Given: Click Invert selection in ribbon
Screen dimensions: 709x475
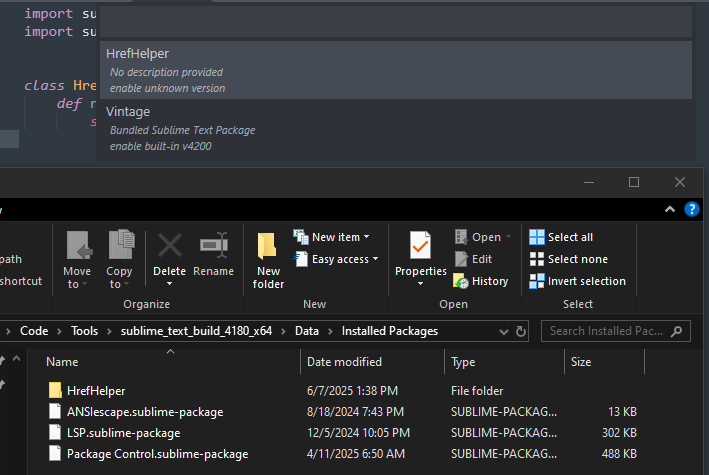Looking at the screenshot, I should coord(577,281).
